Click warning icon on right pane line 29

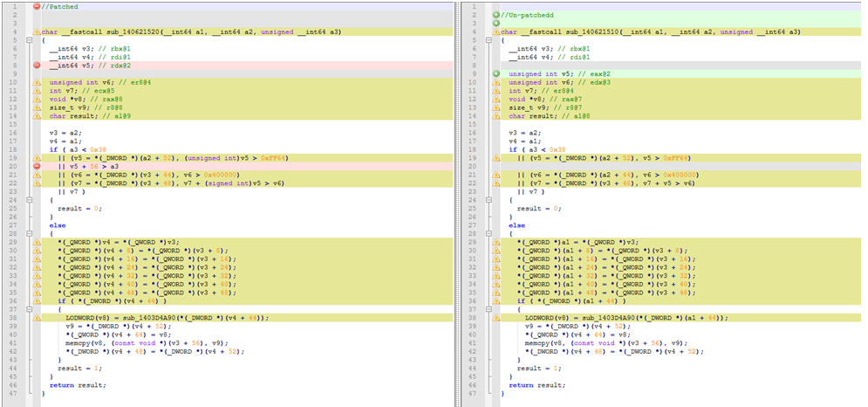pyautogui.click(x=496, y=242)
